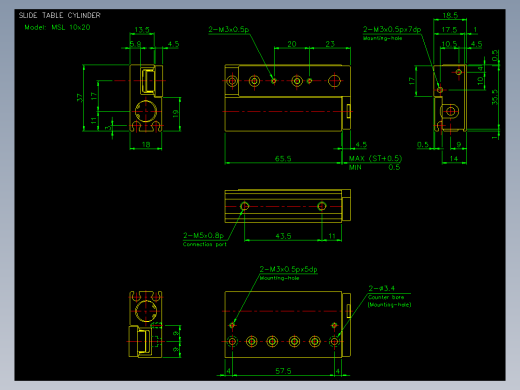The height and width of the screenshot is (390, 520).
Task: Select the 17.5 dimension value
Action: pos(449,30)
